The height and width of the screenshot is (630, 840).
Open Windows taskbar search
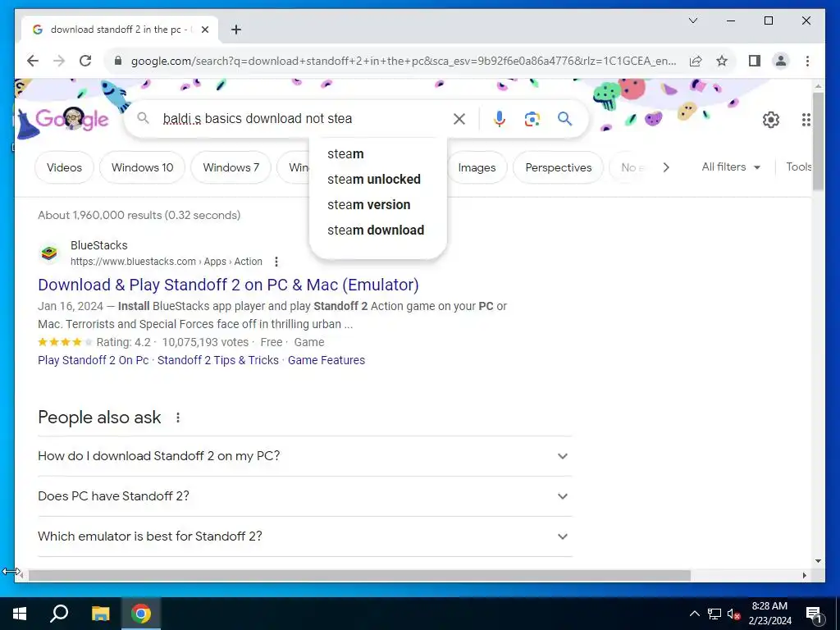click(x=59, y=614)
